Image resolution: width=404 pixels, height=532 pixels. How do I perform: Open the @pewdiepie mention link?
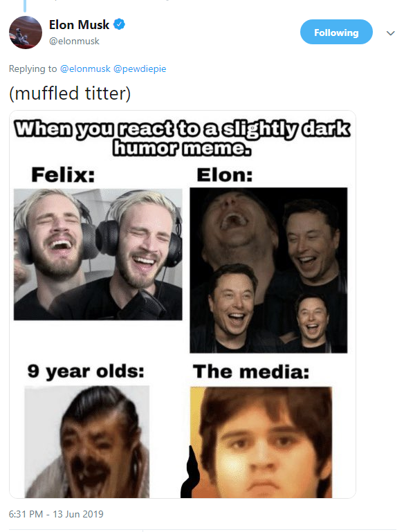pos(140,68)
